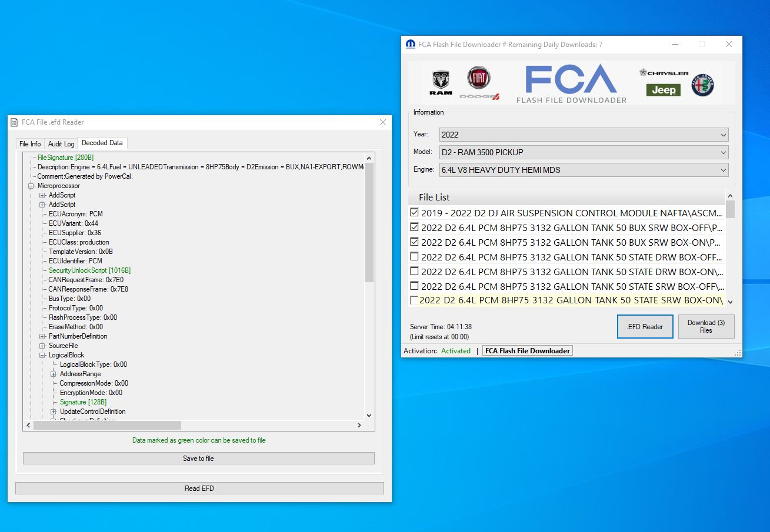The height and width of the screenshot is (532, 770).
Task: Check the highlighted STATE SRW BOX-ON file
Action: [x=415, y=300]
